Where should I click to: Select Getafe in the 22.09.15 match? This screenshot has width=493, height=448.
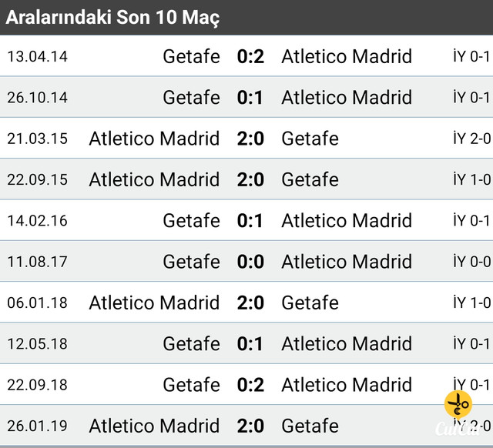click(x=310, y=179)
